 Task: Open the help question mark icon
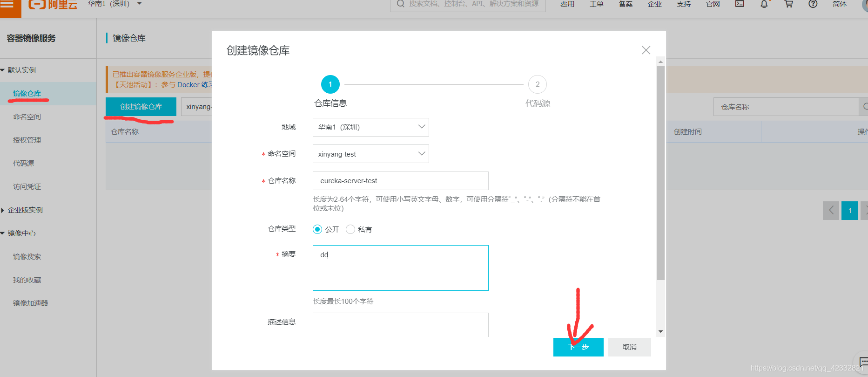coord(813,4)
